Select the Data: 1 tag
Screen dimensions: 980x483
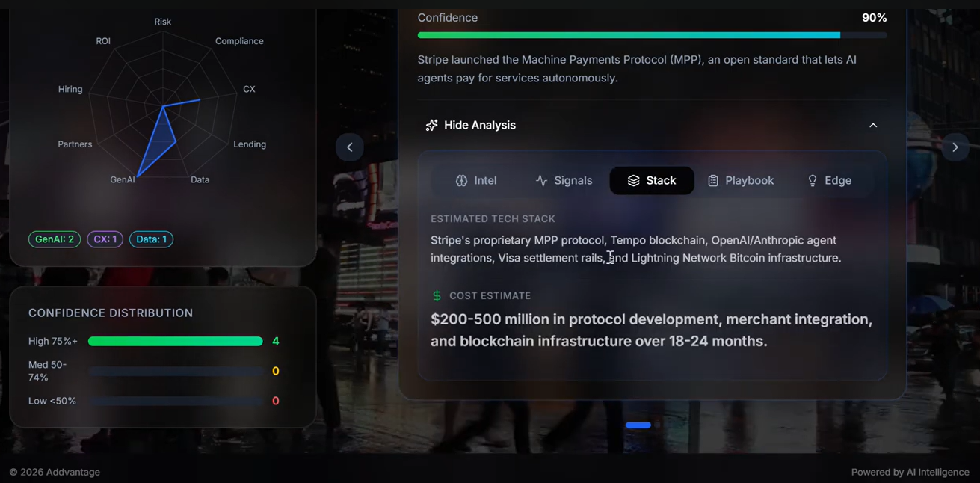pos(151,239)
